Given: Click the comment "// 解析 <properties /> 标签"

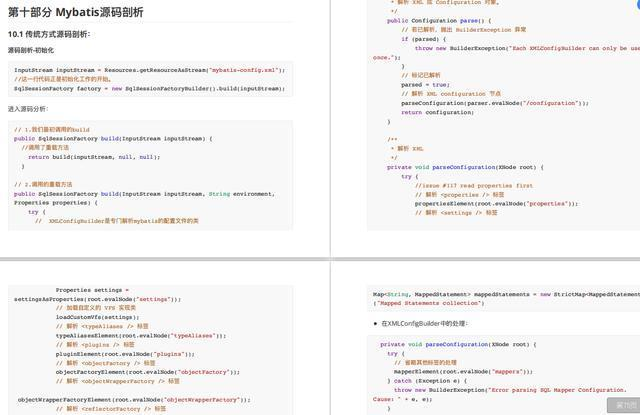Looking at the screenshot, I should [460, 195].
